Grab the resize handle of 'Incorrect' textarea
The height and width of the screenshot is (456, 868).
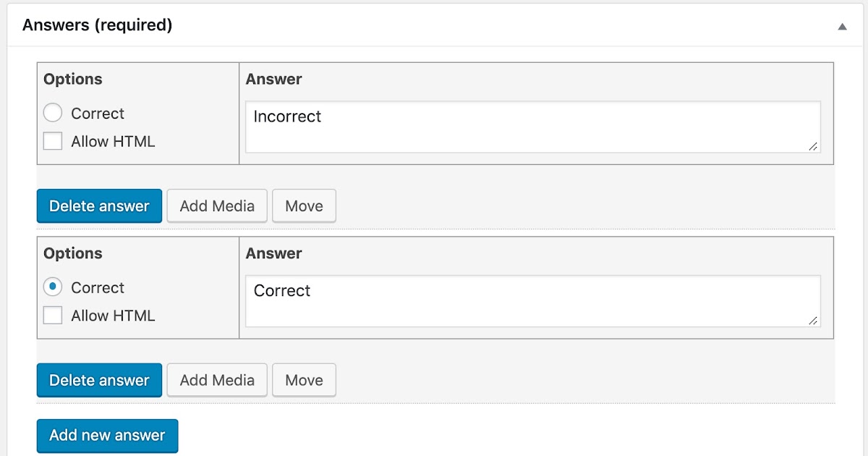(x=814, y=146)
